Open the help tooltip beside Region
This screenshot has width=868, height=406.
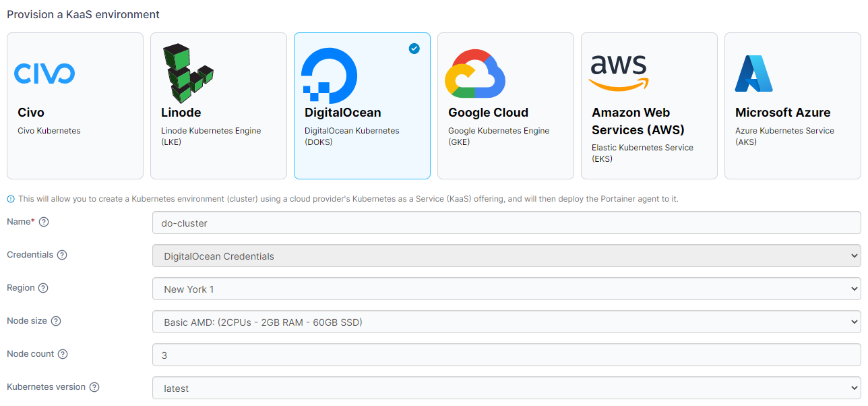(x=43, y=288)
